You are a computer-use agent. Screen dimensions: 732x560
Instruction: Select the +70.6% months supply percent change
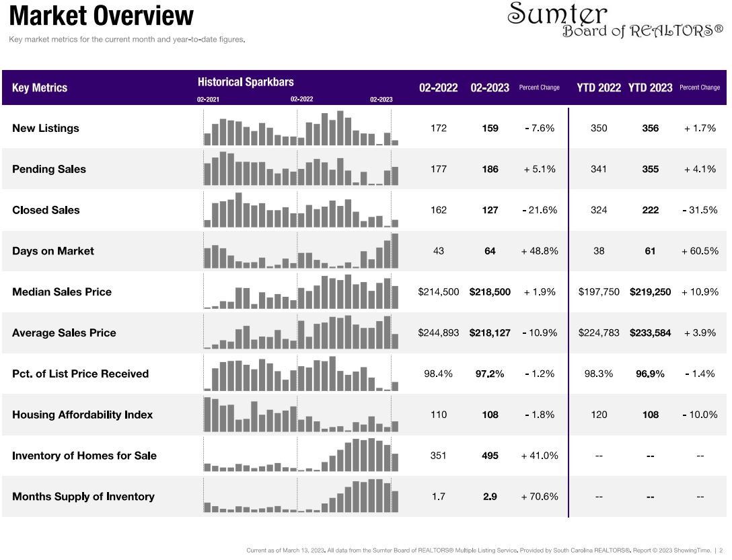click(x=540, y=497)
